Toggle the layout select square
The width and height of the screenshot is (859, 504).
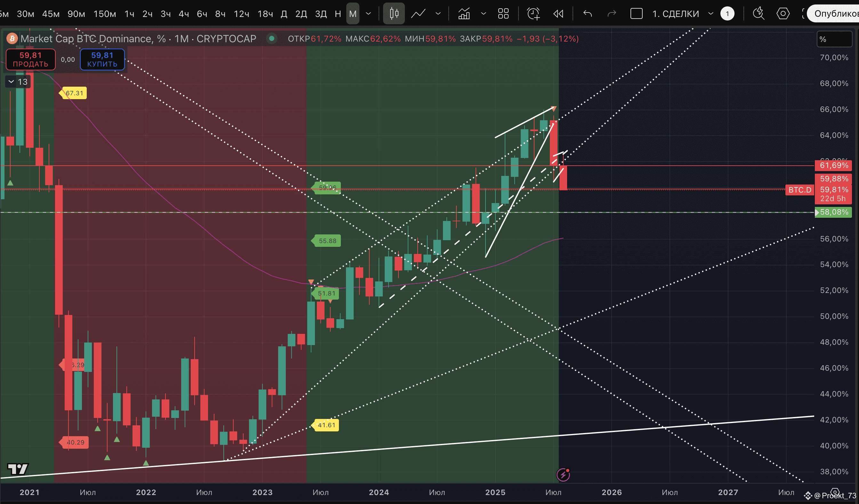(x=637, y=14)
